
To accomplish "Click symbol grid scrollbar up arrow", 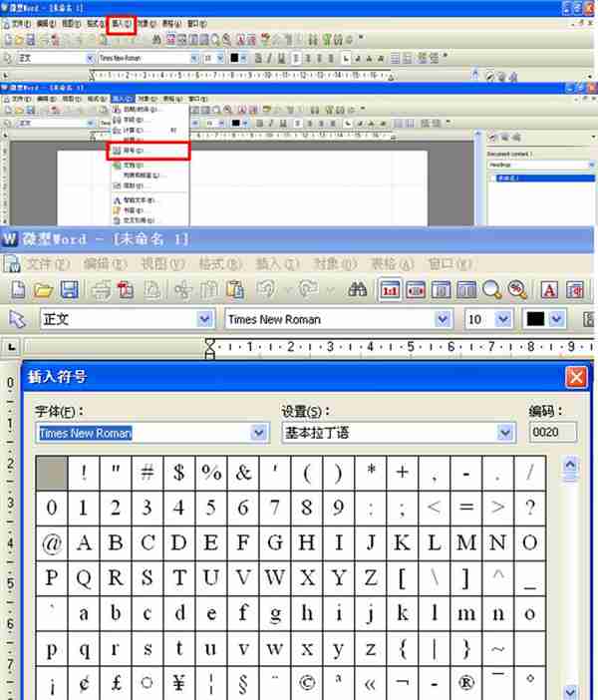I will coord(570,466).
